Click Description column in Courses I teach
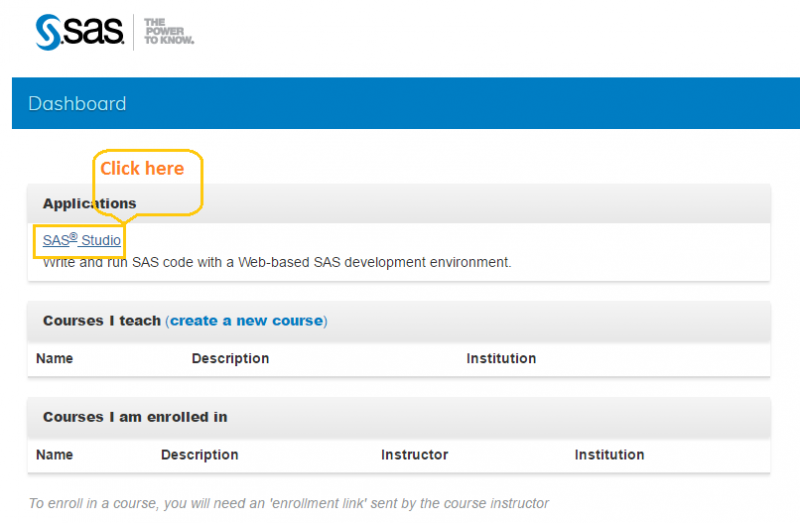Screen dimensions: 800x523 (x=230, y=358)
